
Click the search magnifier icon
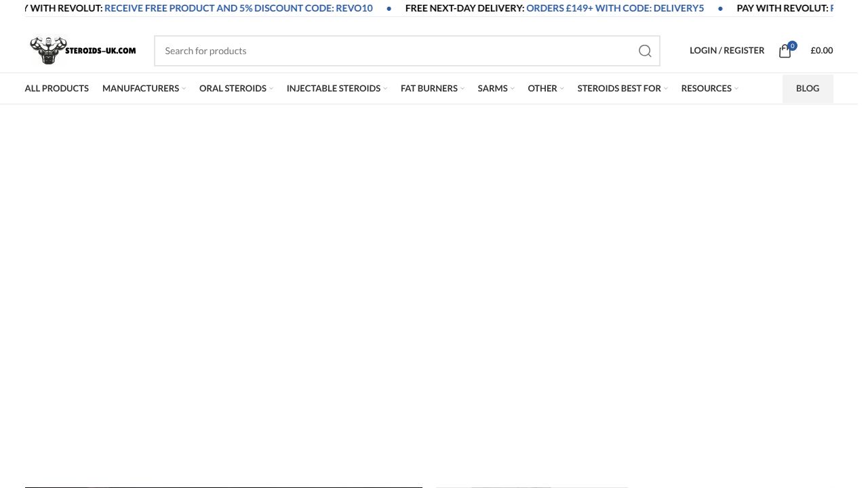point(645,51)
